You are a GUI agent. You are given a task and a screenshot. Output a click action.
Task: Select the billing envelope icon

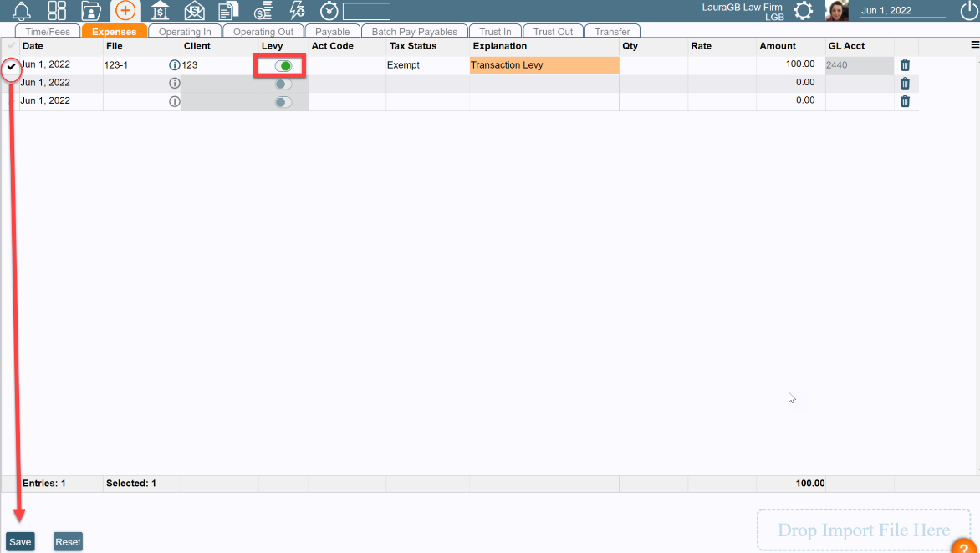click(194, 11)
